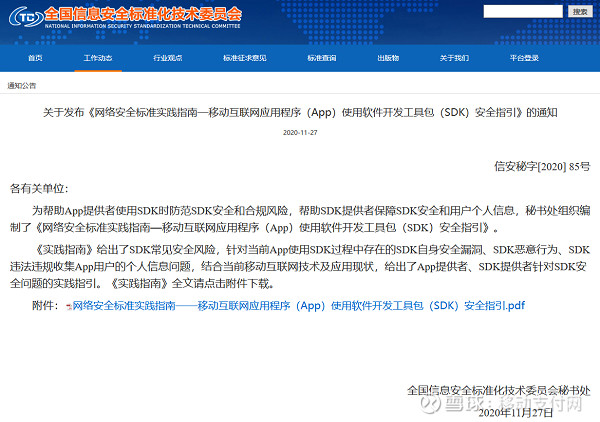Download the SDK 安全指引.pdf attachment

click(298, 305)
